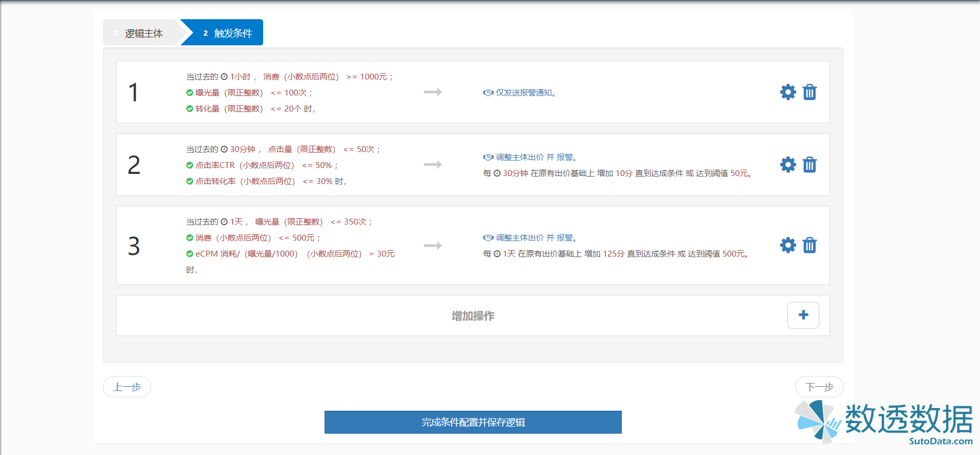This screenshot has width=980, height=455.
Task: Open settings gear for rule 1
Action: coord(788,92)
